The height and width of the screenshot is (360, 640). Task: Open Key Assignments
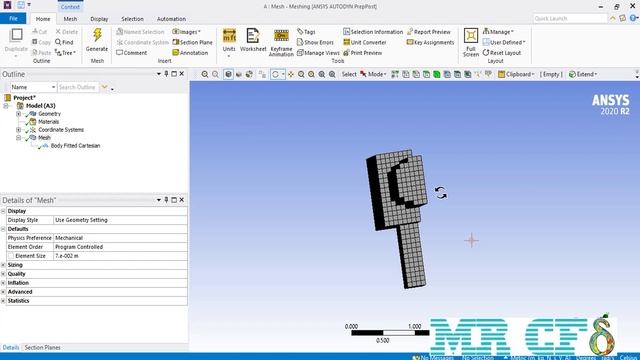[x=430, y=42]
